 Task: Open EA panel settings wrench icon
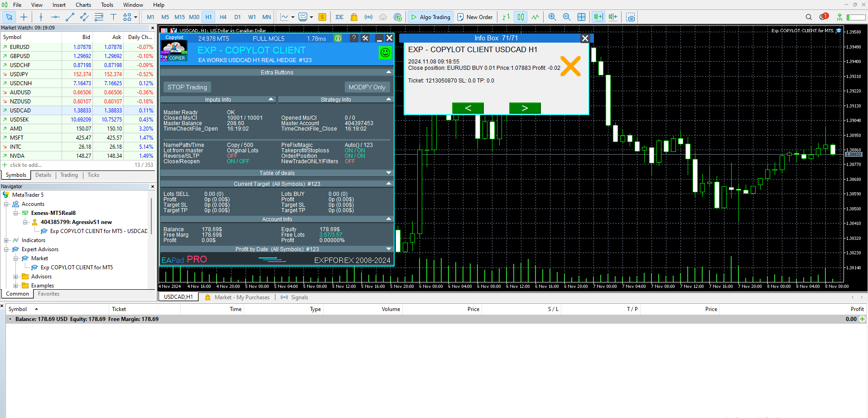pos(366,38)
